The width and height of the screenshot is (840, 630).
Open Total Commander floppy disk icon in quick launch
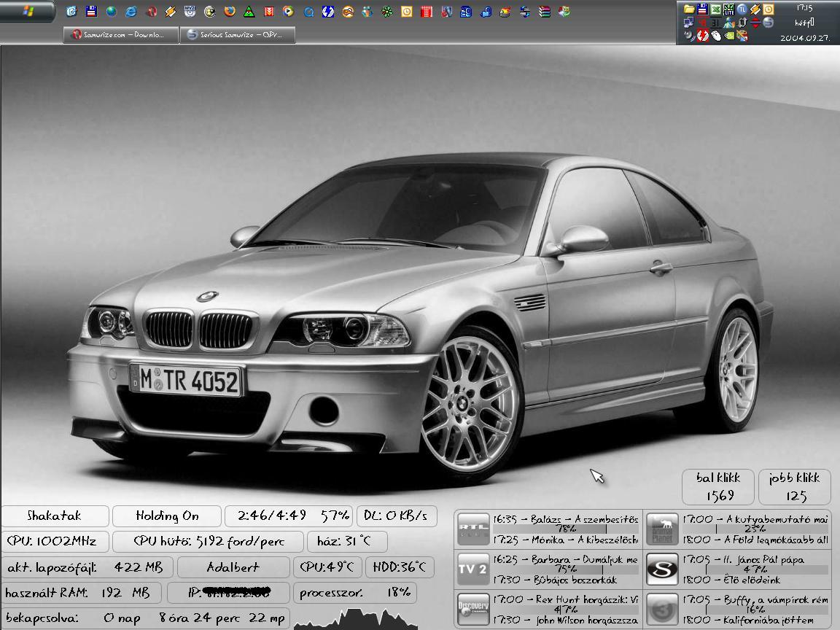pos(91,11)
